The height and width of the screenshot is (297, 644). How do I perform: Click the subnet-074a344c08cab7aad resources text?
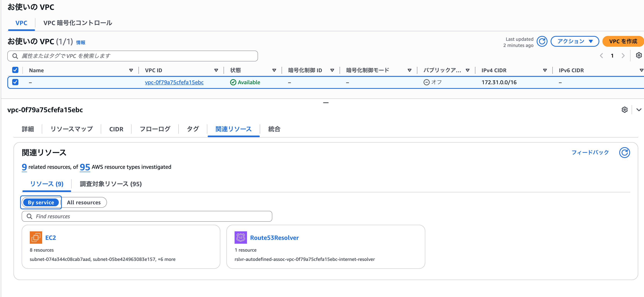pyautogui.click(x=102, y=259)
